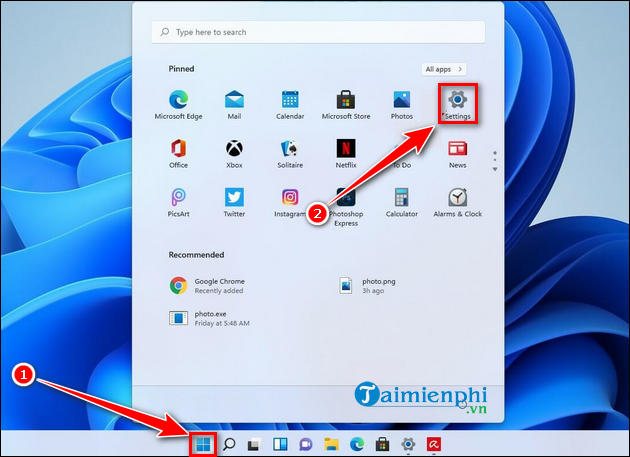Expand the All apps list
The image size is (630, 457).
(x=444, y=69)
